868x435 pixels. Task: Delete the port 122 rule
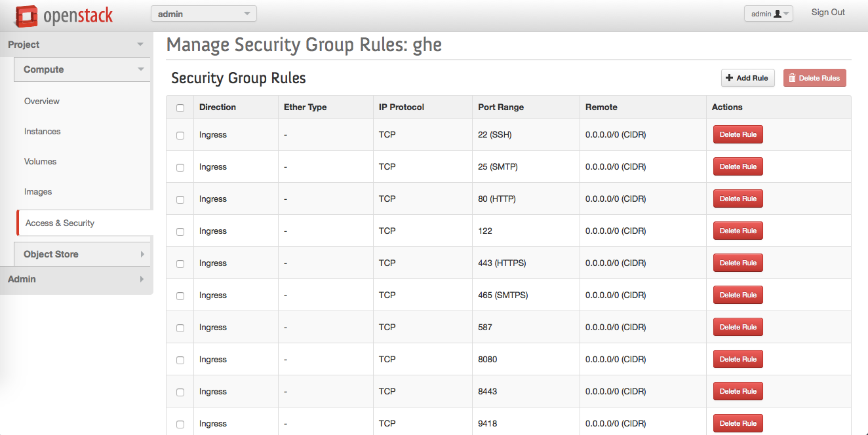click(x=738, y=231)
